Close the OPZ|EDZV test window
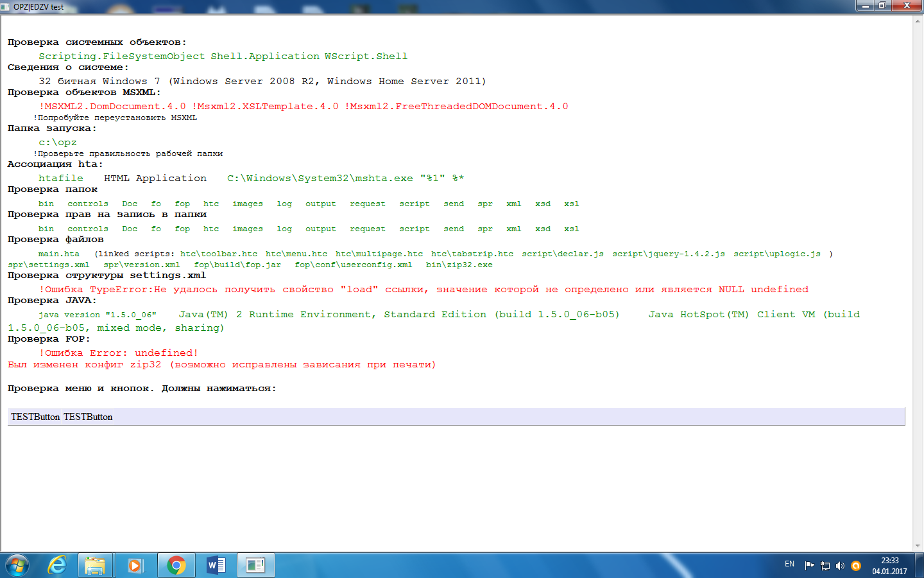Viewport: 924px width, 578px height. click(x=907, y=5)
